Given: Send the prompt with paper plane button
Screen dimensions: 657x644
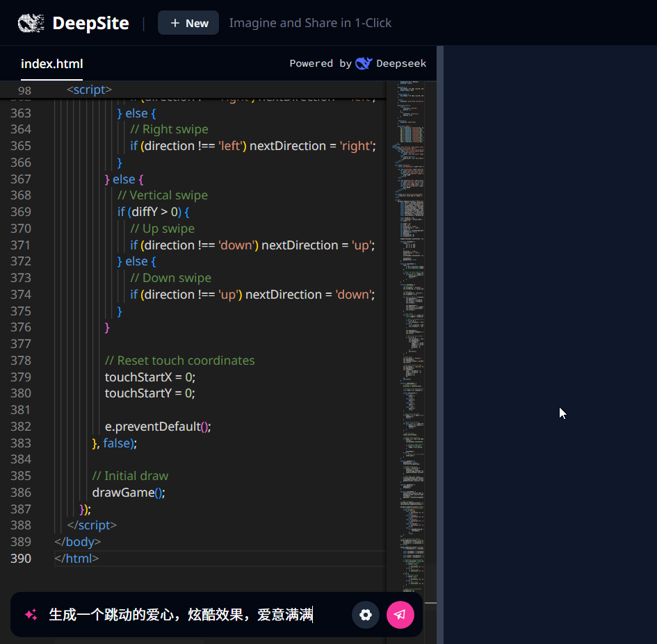Looking at the screenshot, I should (400, 615).
